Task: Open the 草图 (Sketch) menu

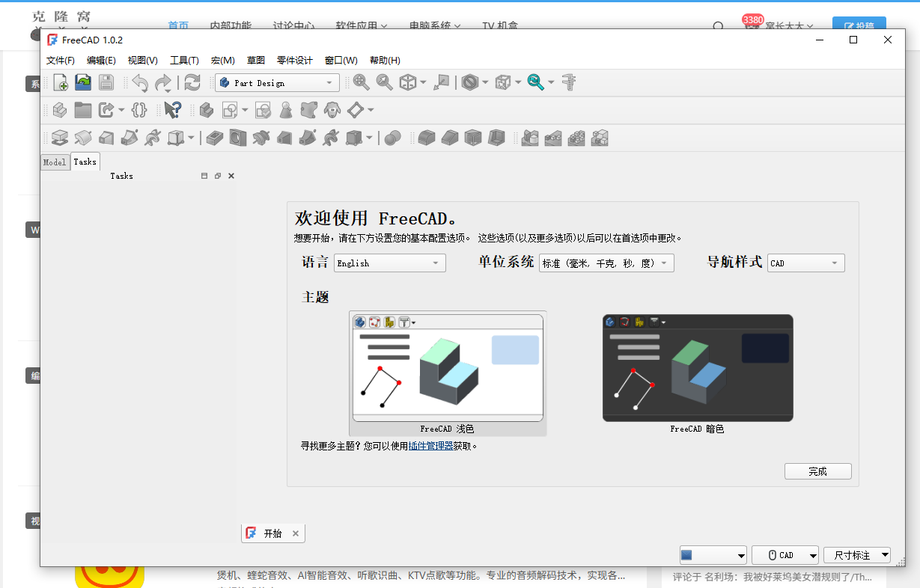Action: point(256,61)
